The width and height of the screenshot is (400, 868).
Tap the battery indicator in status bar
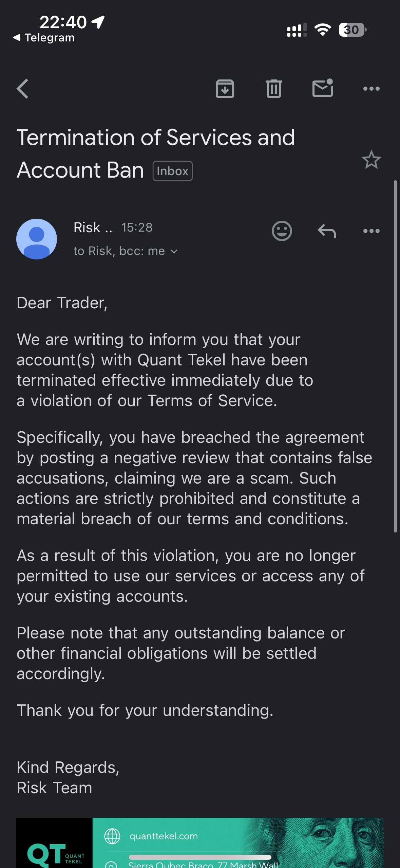(352, 30)
